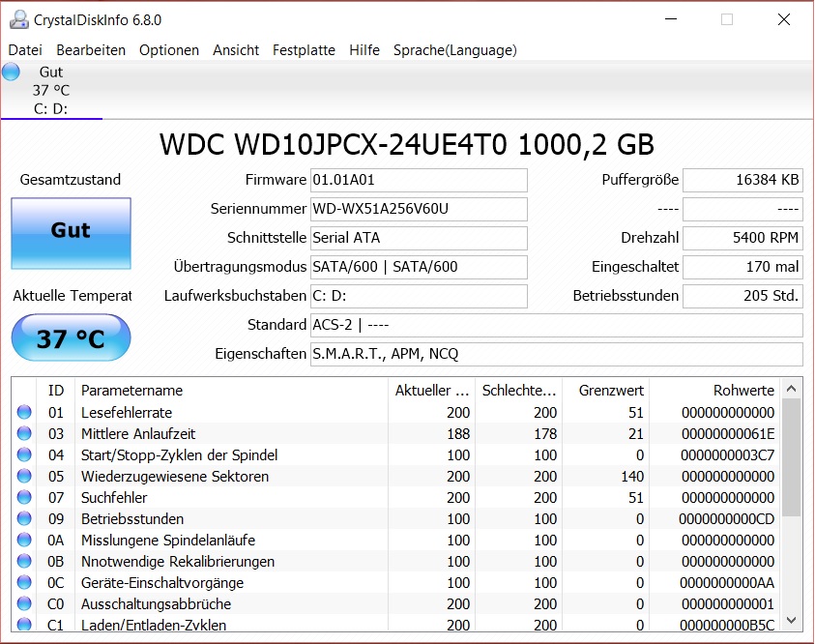Image resolution: width=815 pixels, height=644 pixels.
Task: Select Betriebsstunden in the attribute list
Action: 132,519
